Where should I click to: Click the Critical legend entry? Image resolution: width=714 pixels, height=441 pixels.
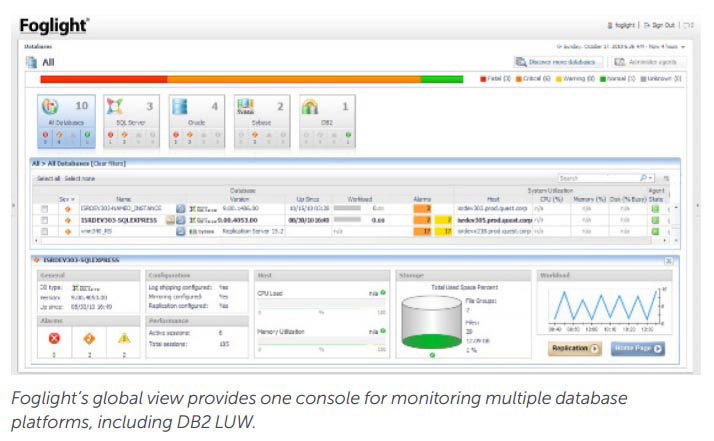[533, 79]
